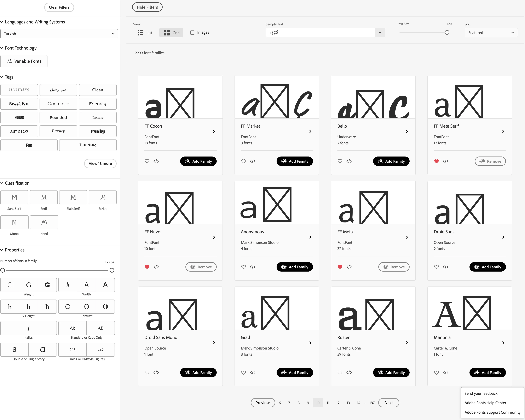Open the Featured sort dropdown
Viewport: 525px width, 420px height.
click(x=491, y=33)
